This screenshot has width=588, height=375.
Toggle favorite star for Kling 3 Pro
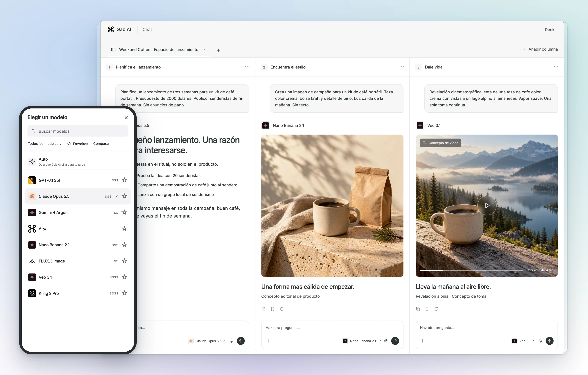point(124,293)
